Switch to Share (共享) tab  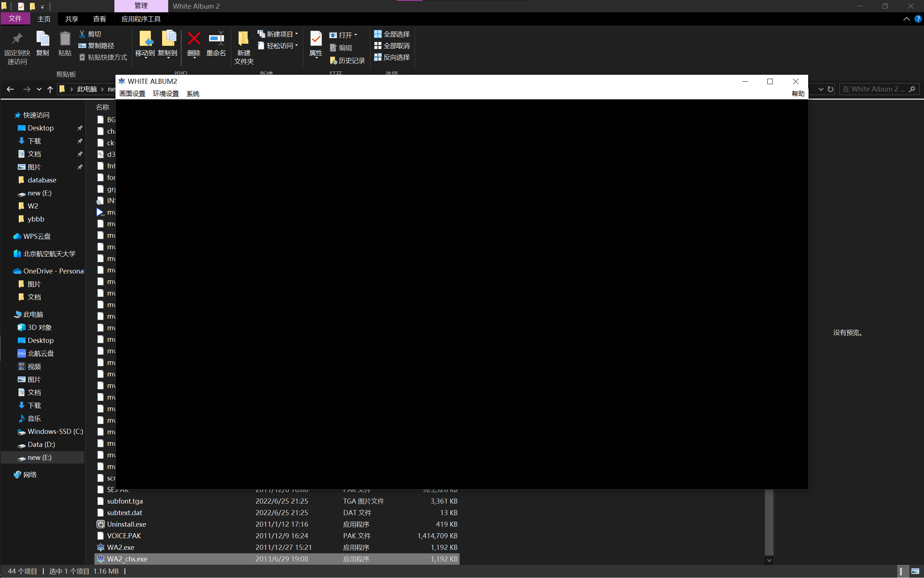click(x=71, y=19)
